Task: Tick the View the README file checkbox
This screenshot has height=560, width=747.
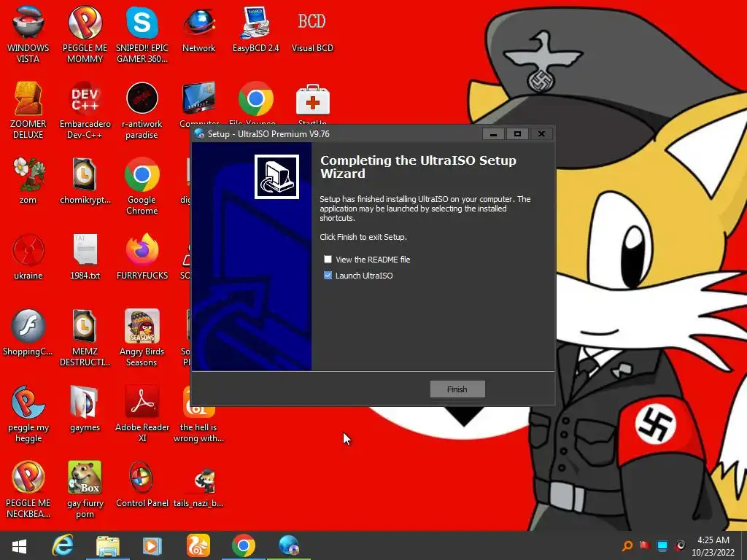Action: pyautogui.click(x=328, y=260)
